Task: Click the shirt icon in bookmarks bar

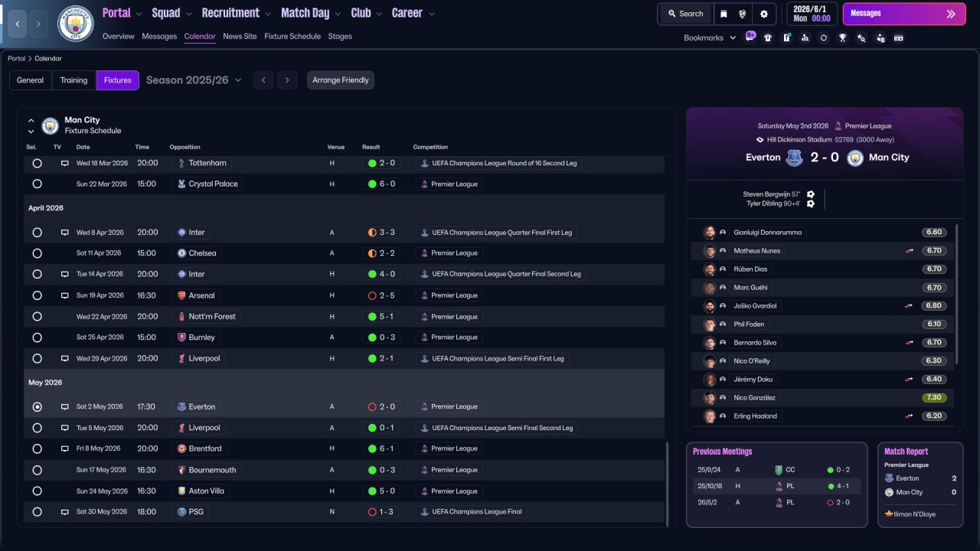Action: click(768, 37)
